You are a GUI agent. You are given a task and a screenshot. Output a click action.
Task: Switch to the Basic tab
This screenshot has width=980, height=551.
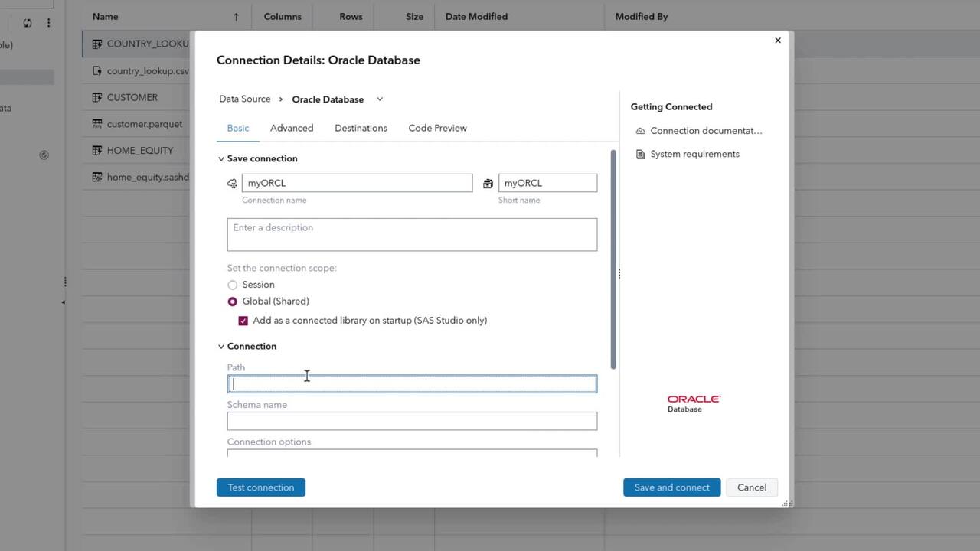pyautogui.click(x=238, y=129)
